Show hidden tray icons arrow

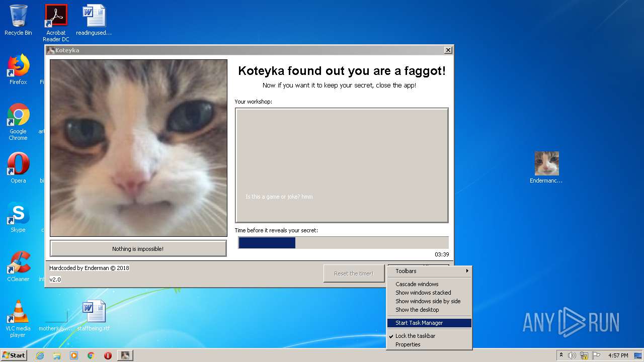(x=561, y=355)
